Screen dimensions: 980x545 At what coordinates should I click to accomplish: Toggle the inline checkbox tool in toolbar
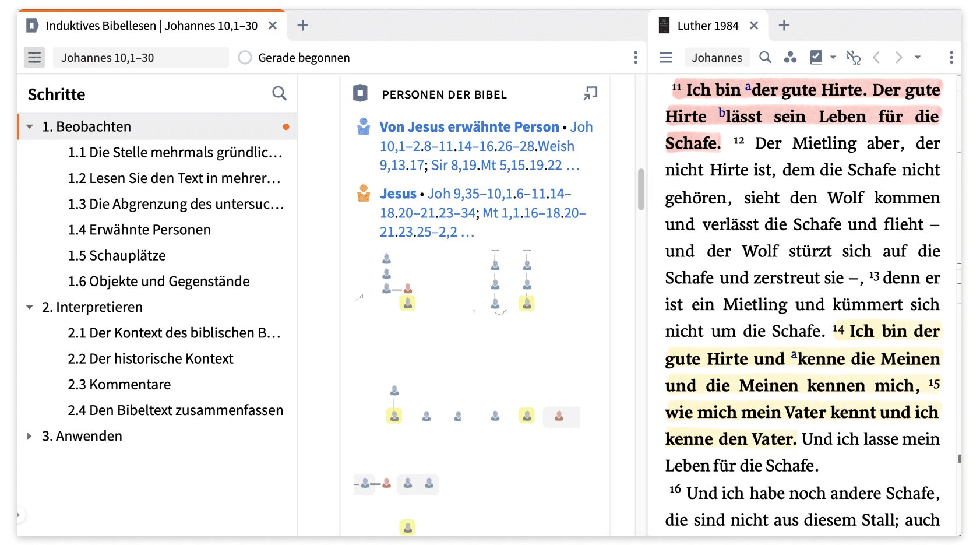click(x=816, y=57)
